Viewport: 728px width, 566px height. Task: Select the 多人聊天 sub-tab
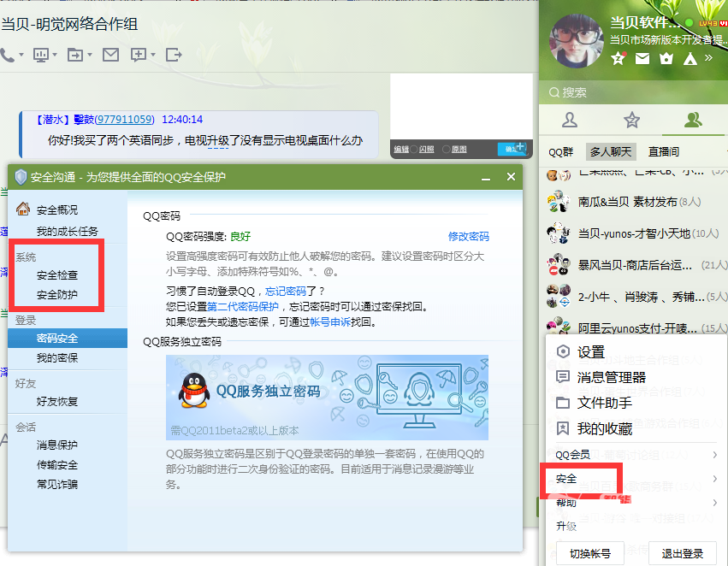(x=611, y=151)
